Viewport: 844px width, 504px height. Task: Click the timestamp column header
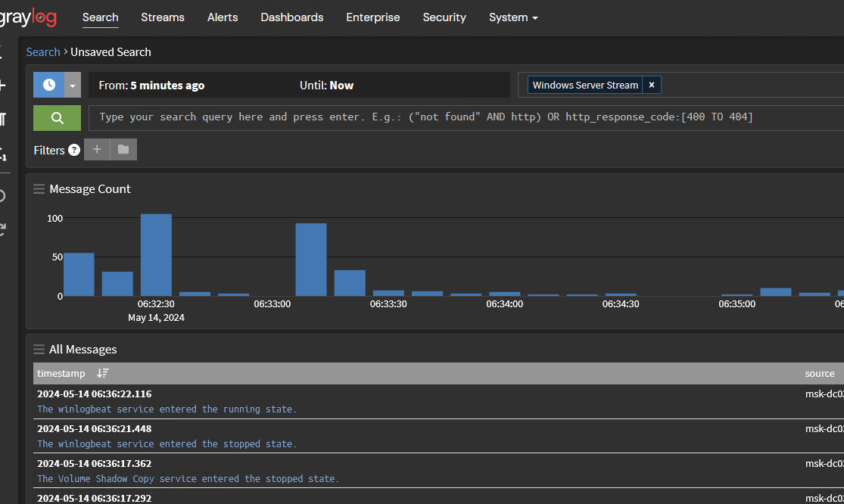click(x=61, y=373)
